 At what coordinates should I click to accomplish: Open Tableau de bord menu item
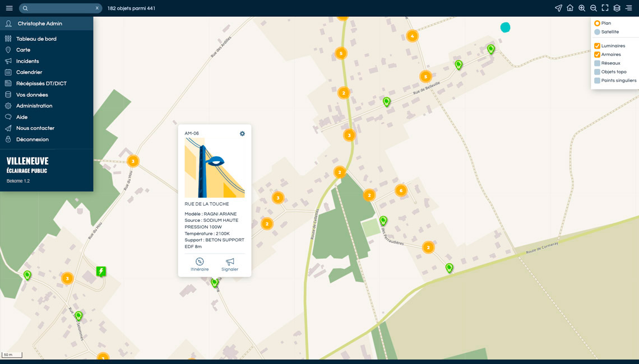point(36,39)
